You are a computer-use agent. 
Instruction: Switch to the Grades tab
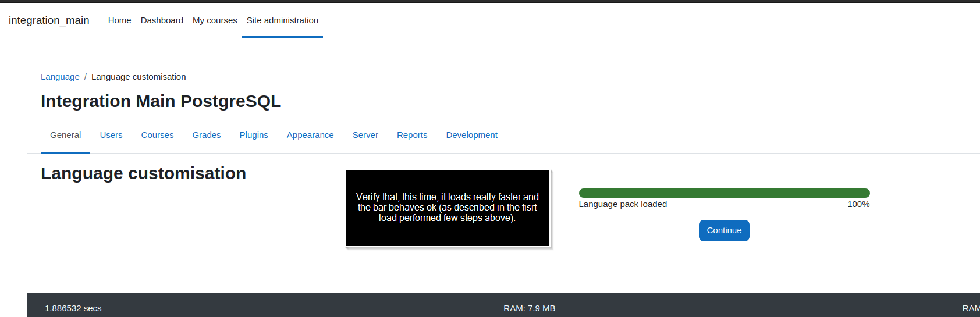click(x=207, y=135)
